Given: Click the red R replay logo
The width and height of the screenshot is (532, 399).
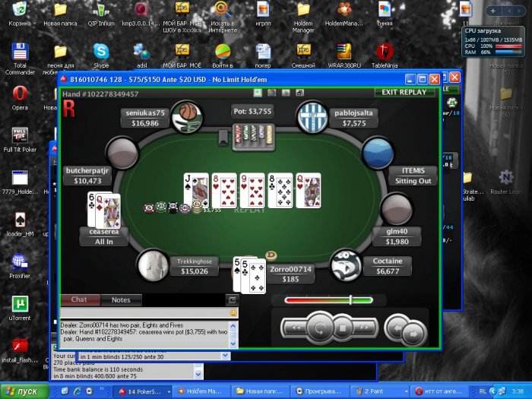Looking at the screenshot, I should [x=68, y=109].
